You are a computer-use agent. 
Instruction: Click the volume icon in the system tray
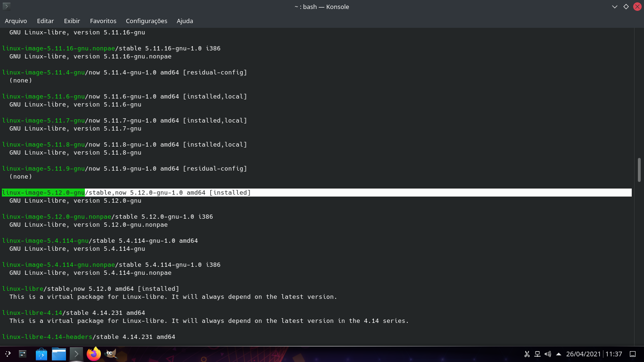548,354
